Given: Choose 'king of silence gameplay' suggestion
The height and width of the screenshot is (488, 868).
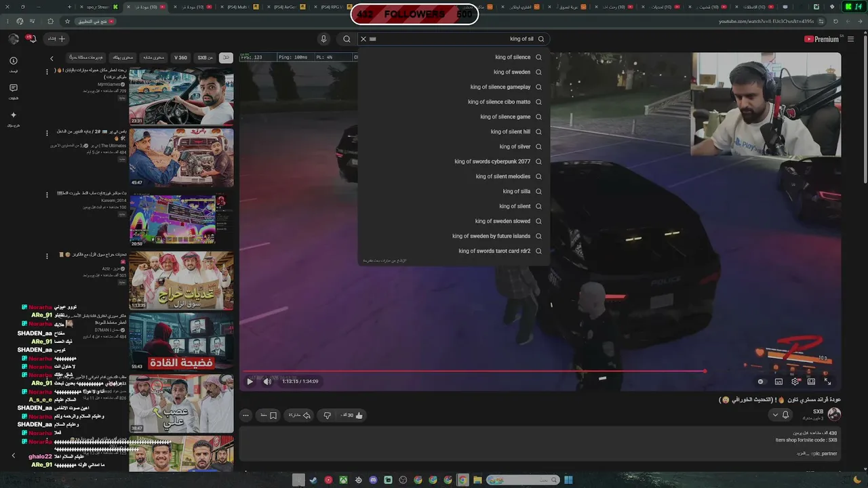Looking at the screenshot, I should [x=454, y=87].
